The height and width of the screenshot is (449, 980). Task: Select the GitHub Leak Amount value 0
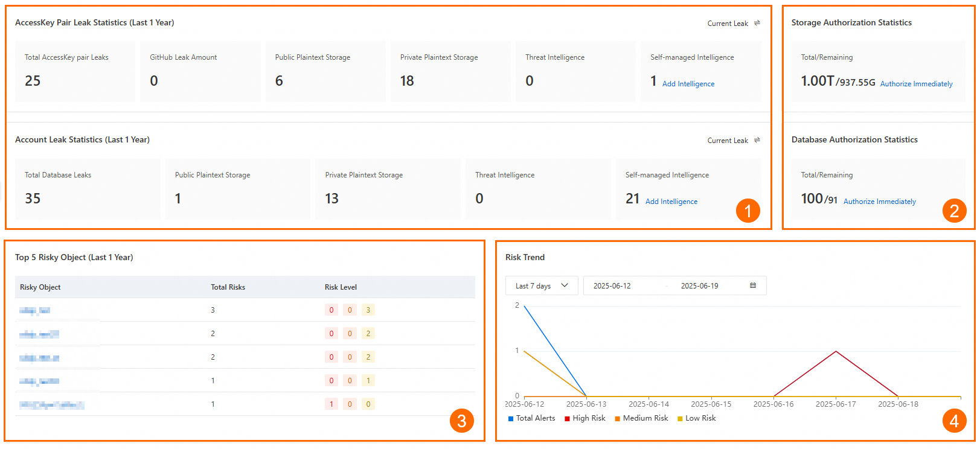click(154, 81)
